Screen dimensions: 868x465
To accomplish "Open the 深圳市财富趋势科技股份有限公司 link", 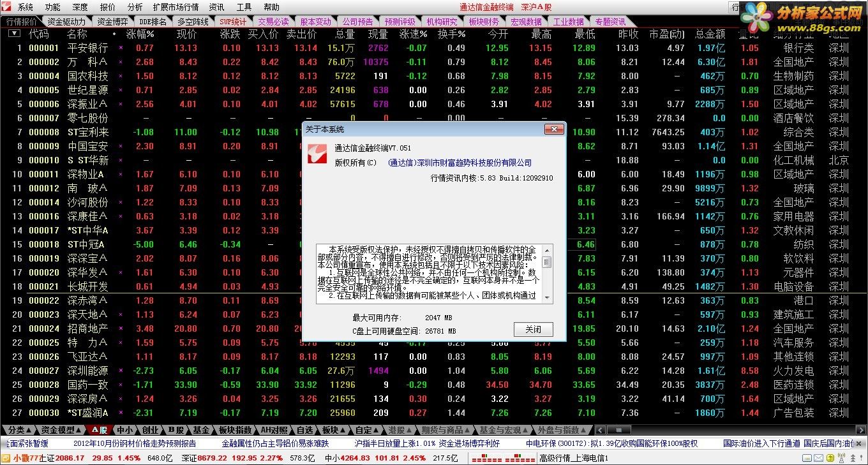I will click(x=460, y=163).
